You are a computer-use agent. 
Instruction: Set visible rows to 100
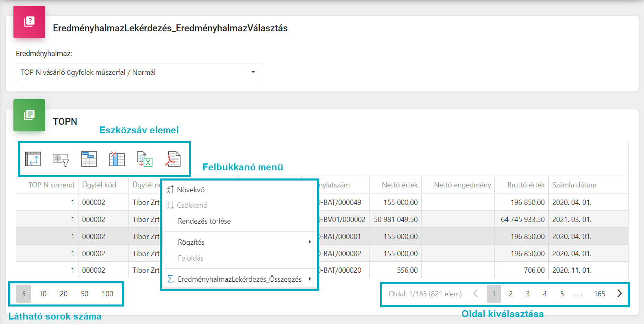point(107,294)
